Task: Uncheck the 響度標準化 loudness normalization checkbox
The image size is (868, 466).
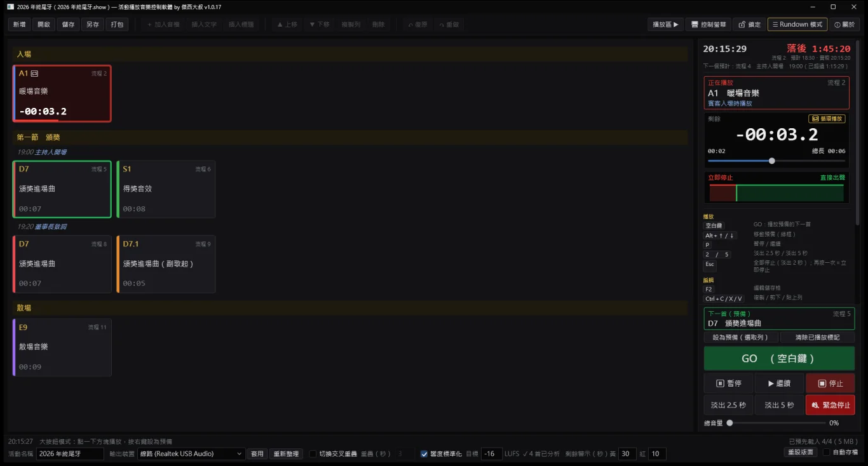Action: coord(424,454)
